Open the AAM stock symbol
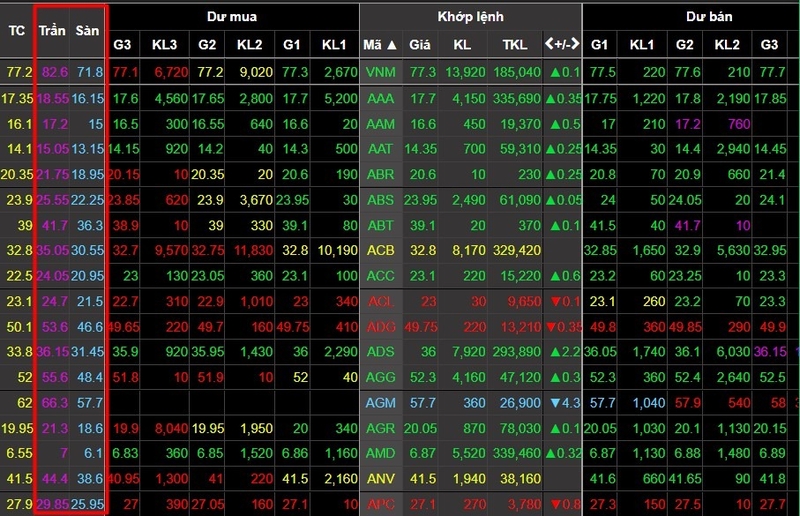Screen dimensions: 800x516 coord(381,124)
